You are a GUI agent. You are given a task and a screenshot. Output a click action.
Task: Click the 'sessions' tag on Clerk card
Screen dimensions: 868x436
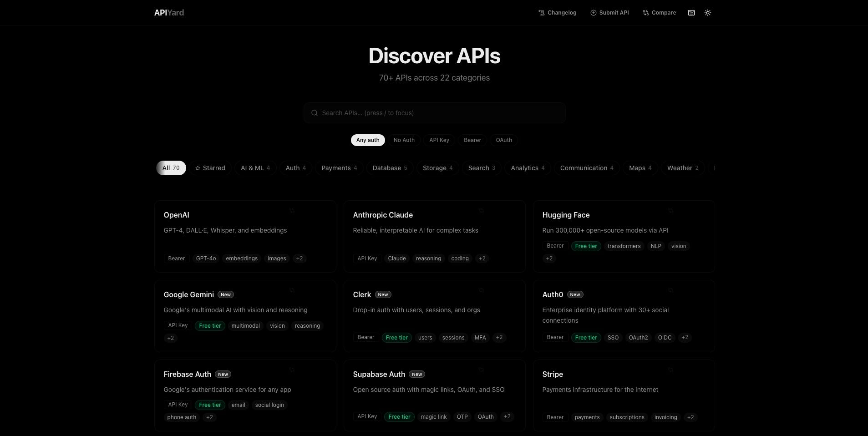coord(453,338)
